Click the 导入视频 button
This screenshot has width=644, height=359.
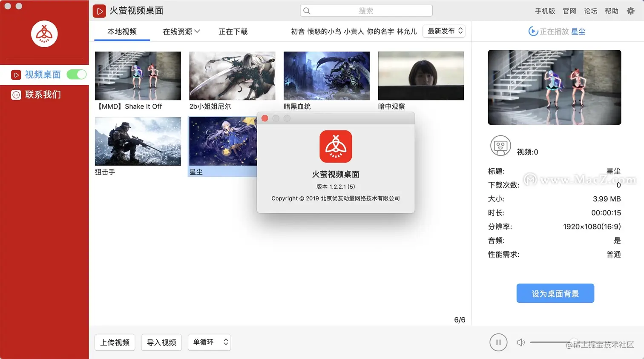pos(161,342)
